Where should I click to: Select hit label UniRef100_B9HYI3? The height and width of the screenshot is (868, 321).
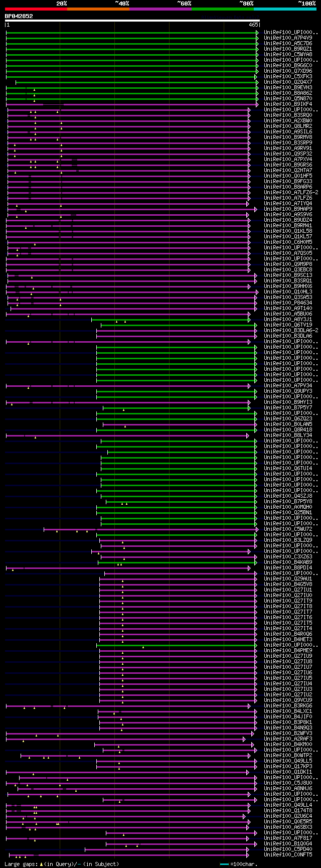click(x=288, y=402)
